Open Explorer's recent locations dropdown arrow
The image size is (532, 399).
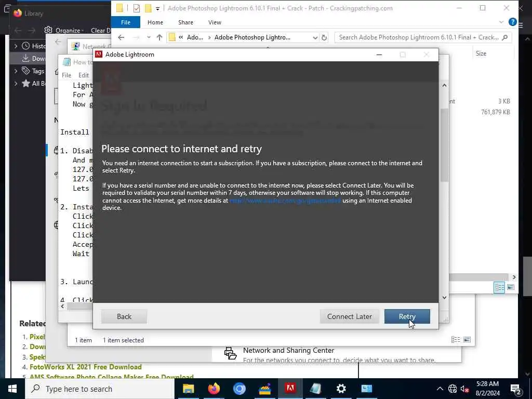[149, 37]
